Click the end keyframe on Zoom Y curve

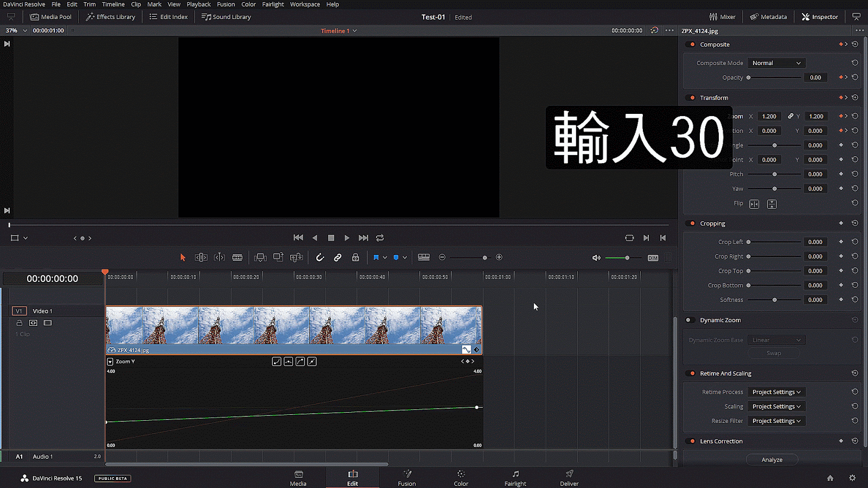(477, 407)
